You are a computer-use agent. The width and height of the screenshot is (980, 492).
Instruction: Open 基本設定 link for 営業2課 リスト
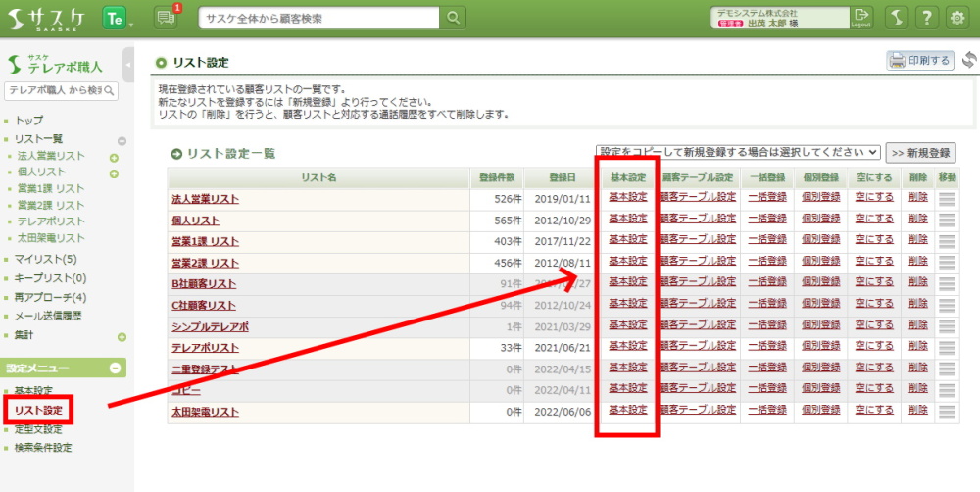tap(628, 262)
